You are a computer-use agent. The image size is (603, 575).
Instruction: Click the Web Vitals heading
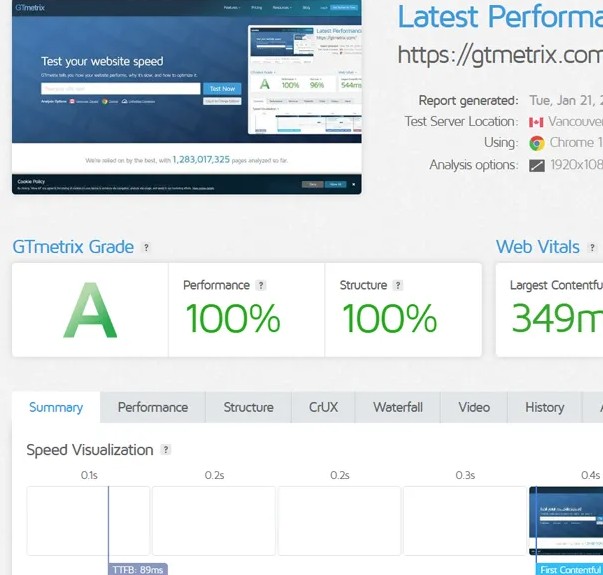click(538, 247)
